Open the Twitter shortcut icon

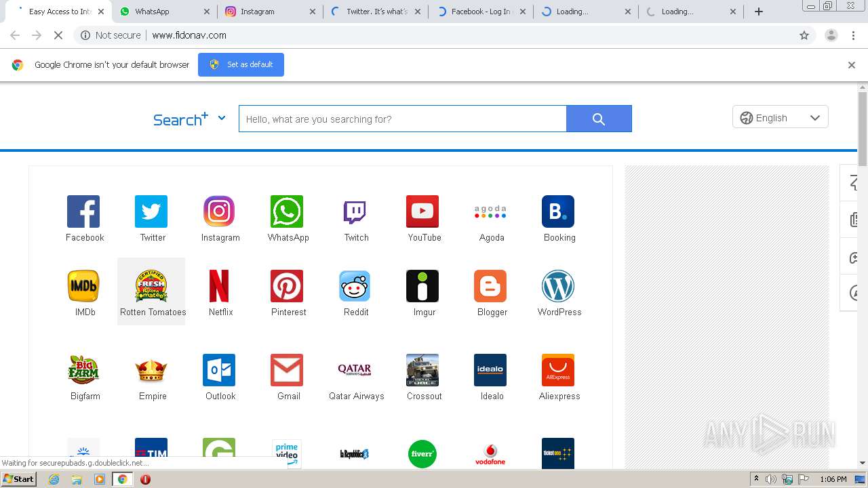pyautogui.click(x=151, y=211)
